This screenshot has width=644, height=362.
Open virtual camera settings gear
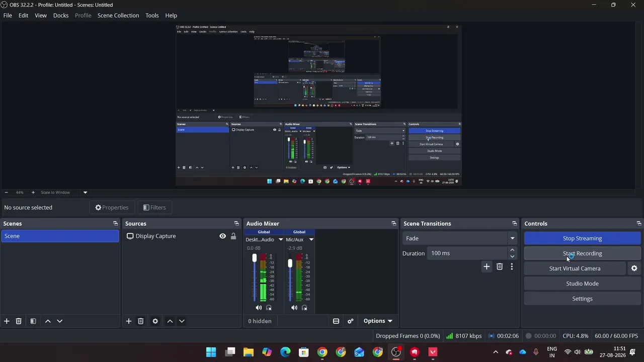coord(634,268)
